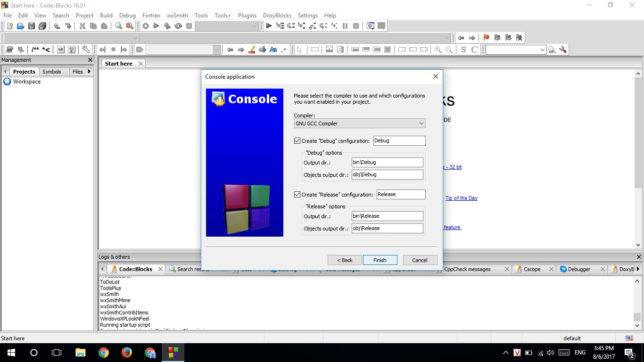The height and width of the screenshot is (362, 644).
Task: Click the Release configuration name field
Action: (401, 194)
